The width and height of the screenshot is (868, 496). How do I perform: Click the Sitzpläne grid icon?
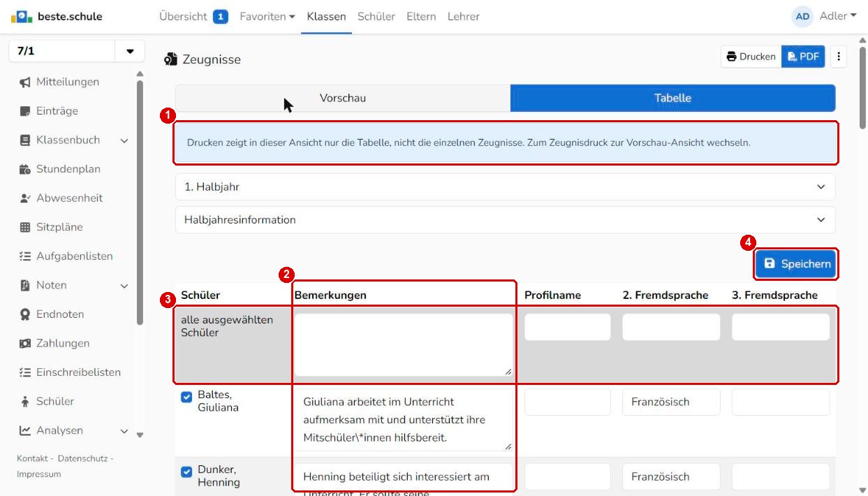tap(25, 227)
